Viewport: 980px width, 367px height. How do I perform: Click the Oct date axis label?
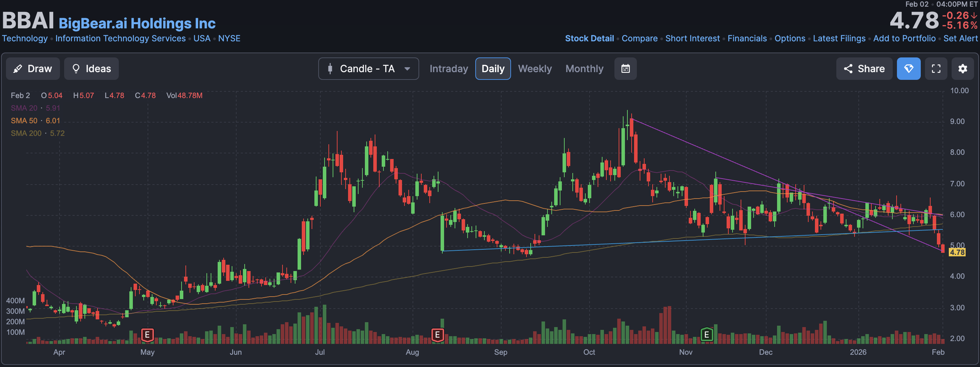pos(589,352)
